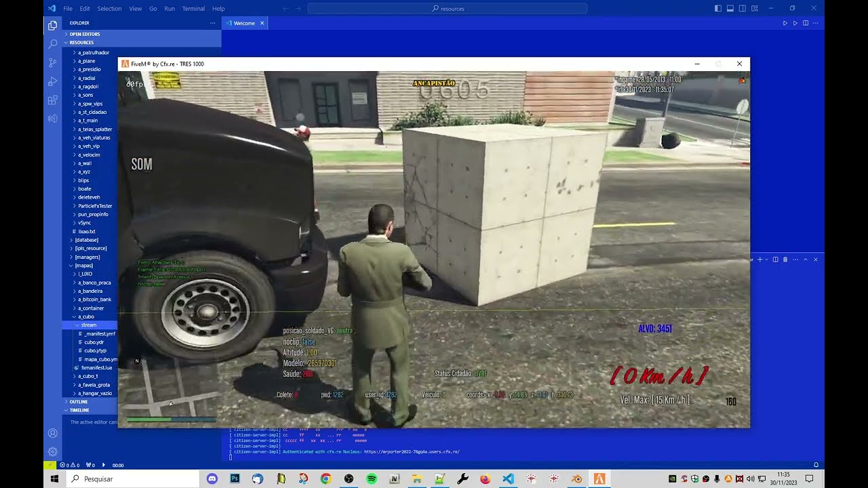
Task: Open the Customize Layout icon
Action: click(755, 8)
